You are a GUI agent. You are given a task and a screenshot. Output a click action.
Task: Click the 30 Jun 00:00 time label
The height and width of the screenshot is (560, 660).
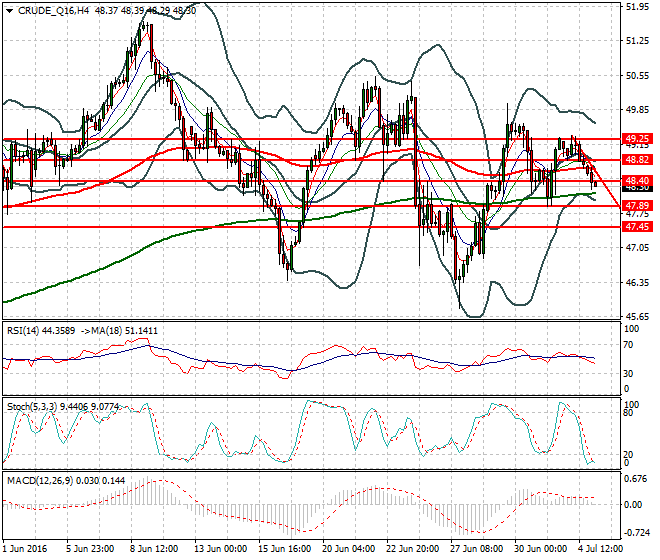click(x=542, y=549)
